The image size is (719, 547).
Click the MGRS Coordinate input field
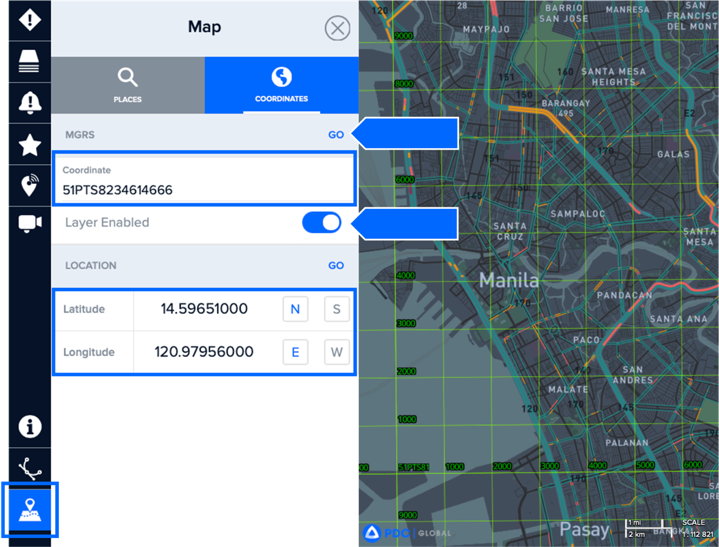205,179
